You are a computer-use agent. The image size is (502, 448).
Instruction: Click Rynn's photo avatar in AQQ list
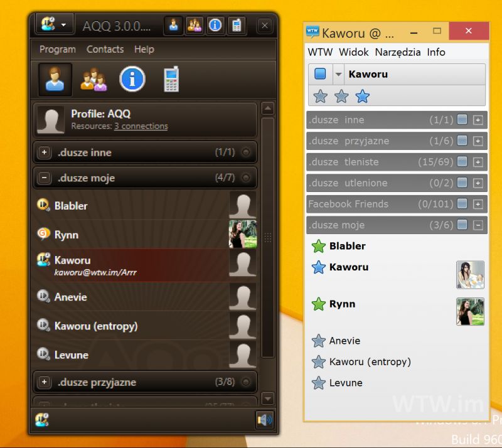click(243, 234)
